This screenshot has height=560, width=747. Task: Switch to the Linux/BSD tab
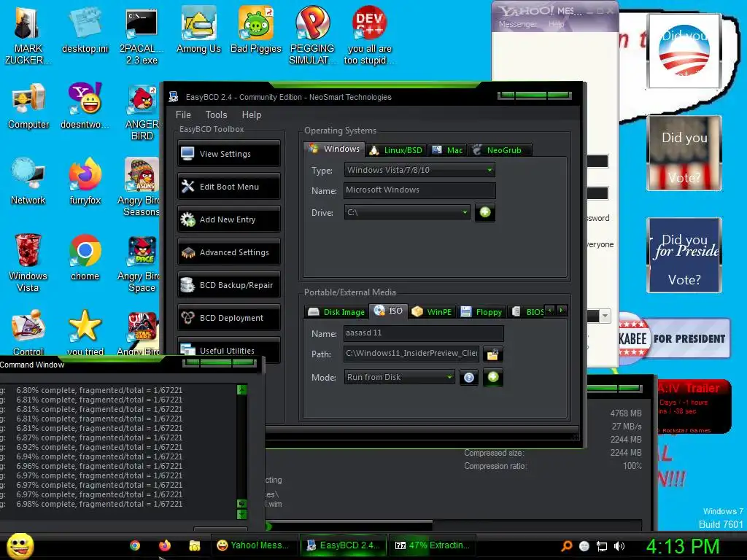point(396,150)
